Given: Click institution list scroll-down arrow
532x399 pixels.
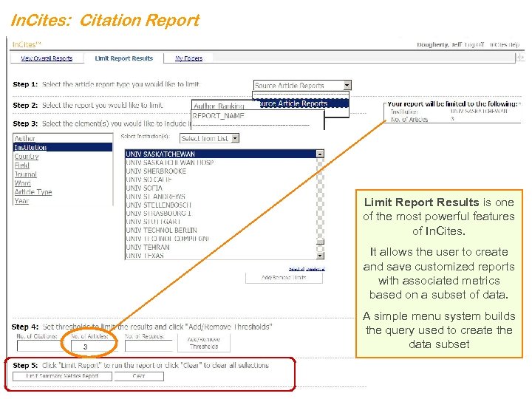Looking at the screenshot, I should coord(320,256).
